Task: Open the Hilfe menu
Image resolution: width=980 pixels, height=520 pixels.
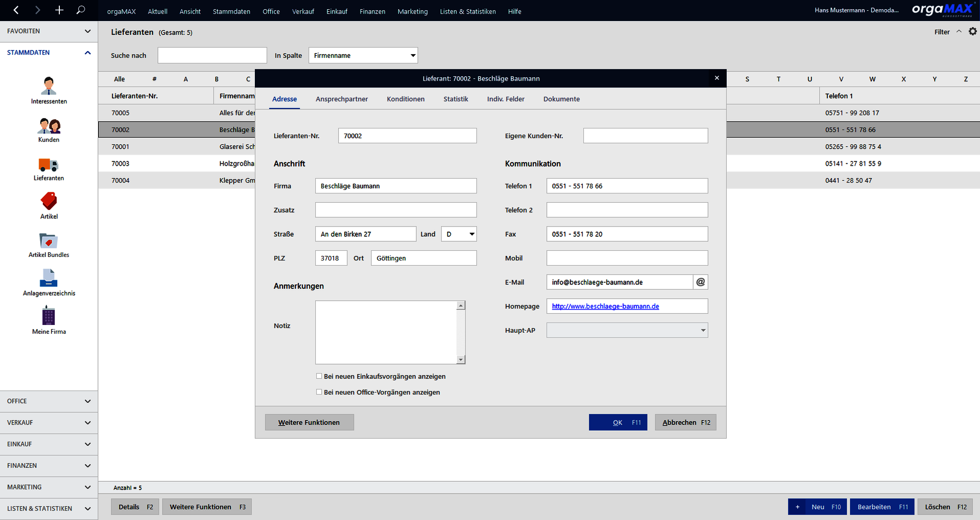Action: 514,11
